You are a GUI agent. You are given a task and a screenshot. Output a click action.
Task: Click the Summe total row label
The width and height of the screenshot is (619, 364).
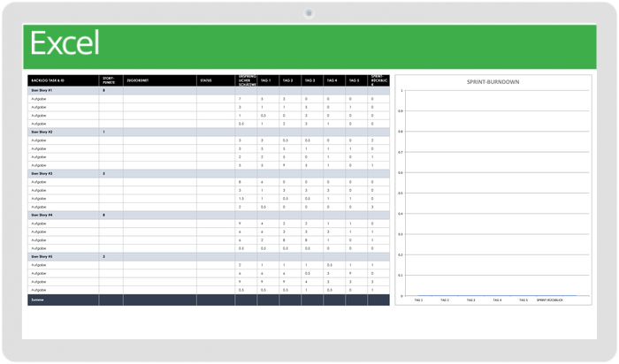tap(37, 300)
